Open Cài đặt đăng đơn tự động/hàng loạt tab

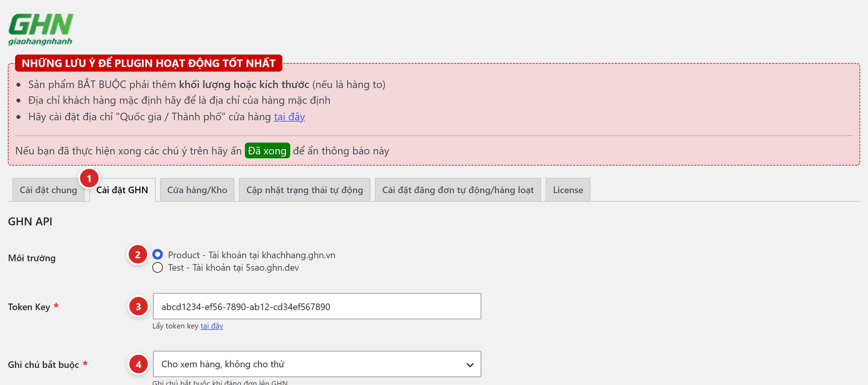click(x=458, y=190)
